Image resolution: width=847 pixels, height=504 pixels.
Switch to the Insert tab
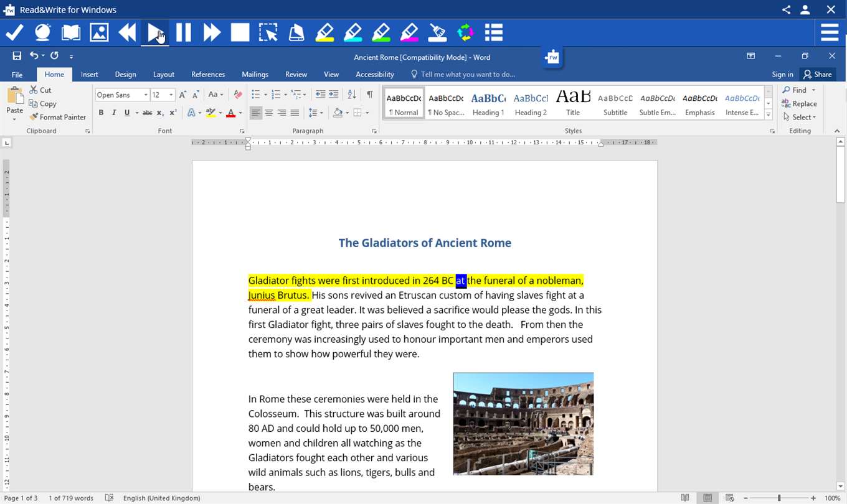pyautogui.click(x=89, y=74)
